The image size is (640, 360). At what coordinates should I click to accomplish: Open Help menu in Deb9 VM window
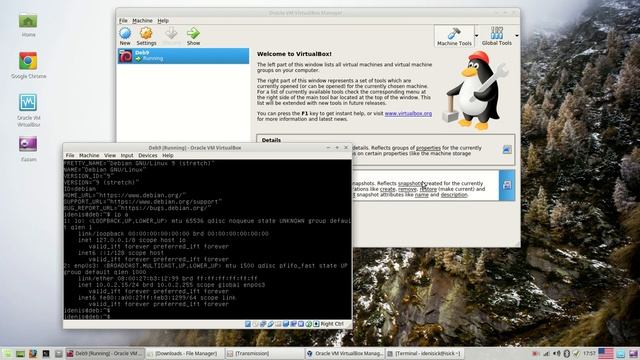(x=168, y=156)
